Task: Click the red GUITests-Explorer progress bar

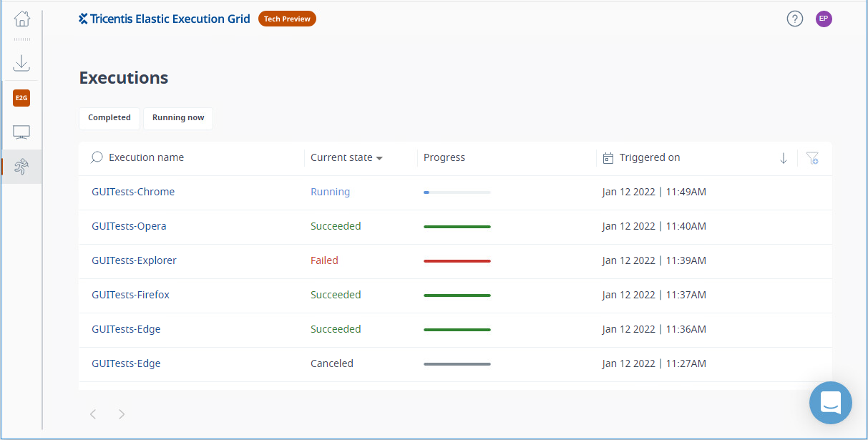Action: pos(457,261)
